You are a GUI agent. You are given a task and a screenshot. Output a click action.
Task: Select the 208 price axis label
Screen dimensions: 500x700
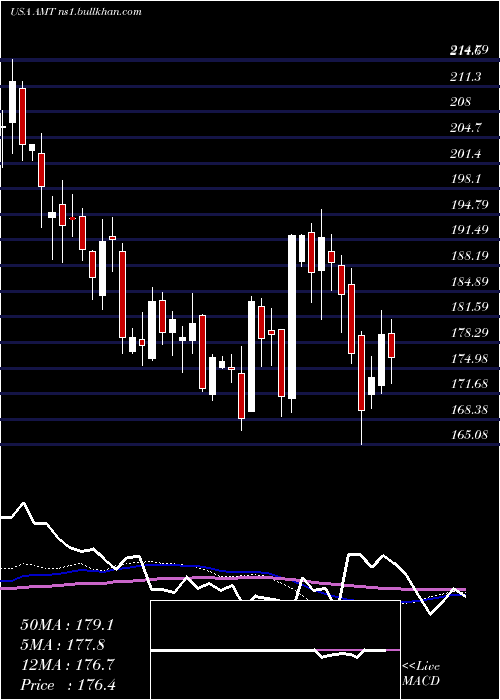click(461, 102)
